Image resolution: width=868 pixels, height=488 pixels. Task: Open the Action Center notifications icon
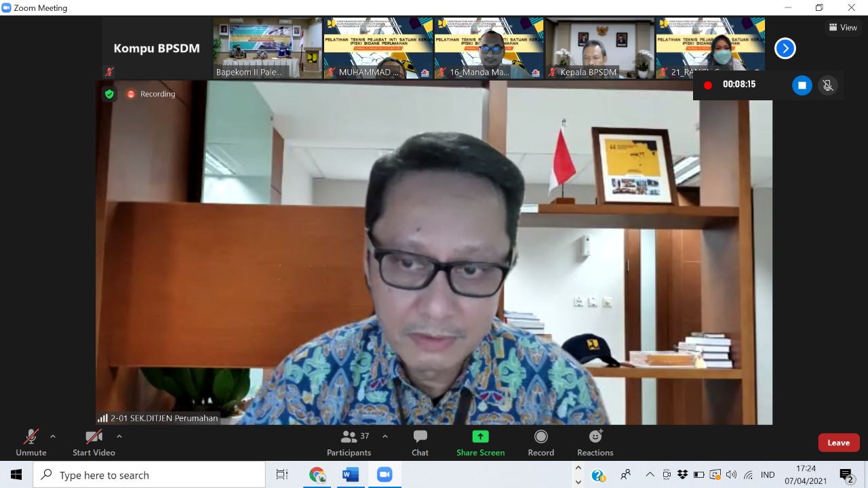tap(846, 475)
